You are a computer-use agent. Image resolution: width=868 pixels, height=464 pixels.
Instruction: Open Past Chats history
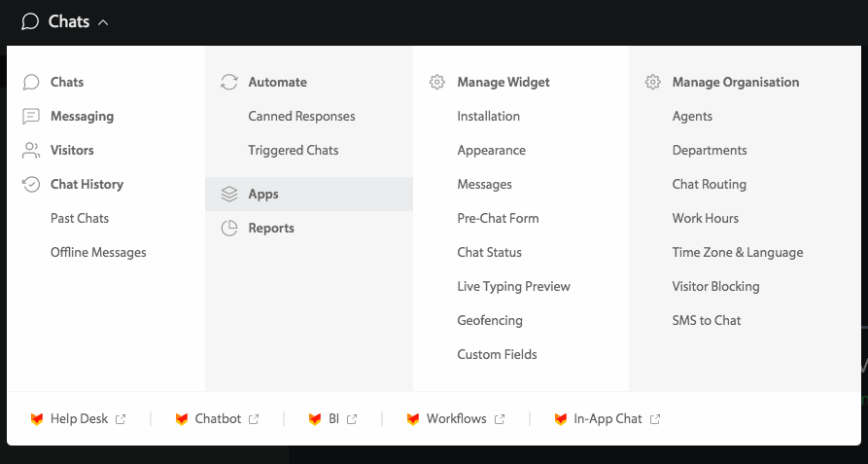[x=80, y=219]
